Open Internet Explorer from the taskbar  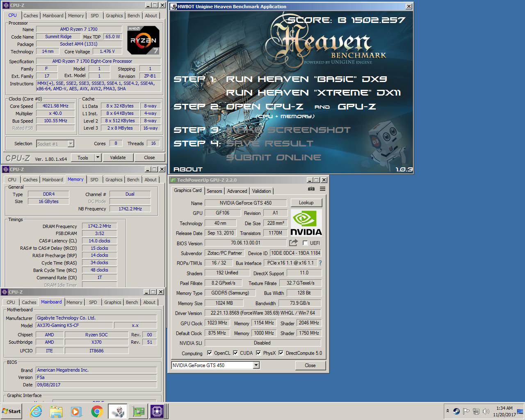click(36, 411)
